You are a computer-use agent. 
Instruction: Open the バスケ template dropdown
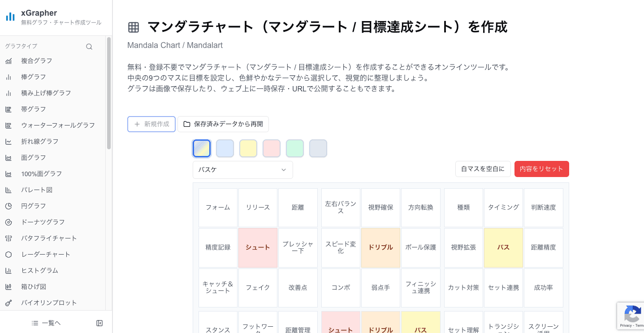pos(242,169)
